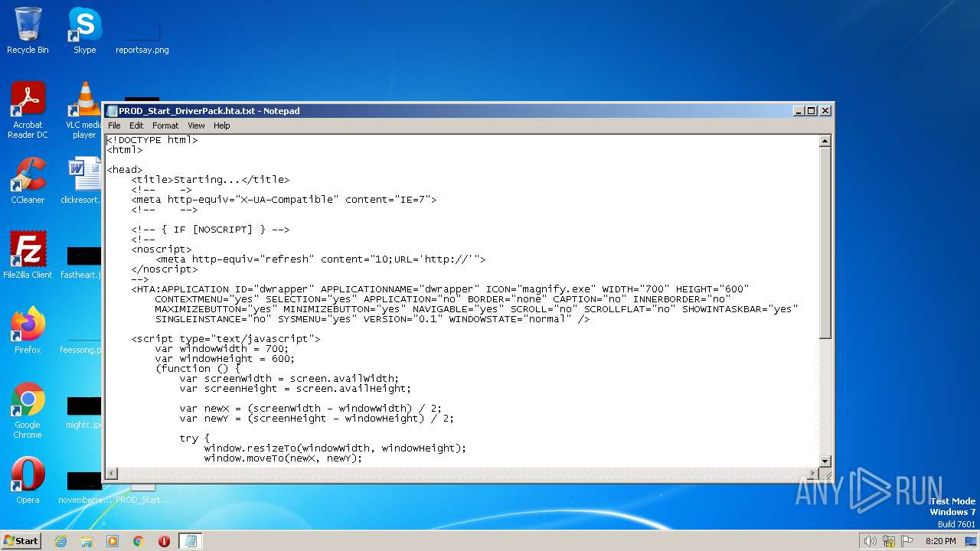Click the vertical scrollbar up arrow
The width and height of the screenshot is (980, 551).
click(x=825, y=141)
